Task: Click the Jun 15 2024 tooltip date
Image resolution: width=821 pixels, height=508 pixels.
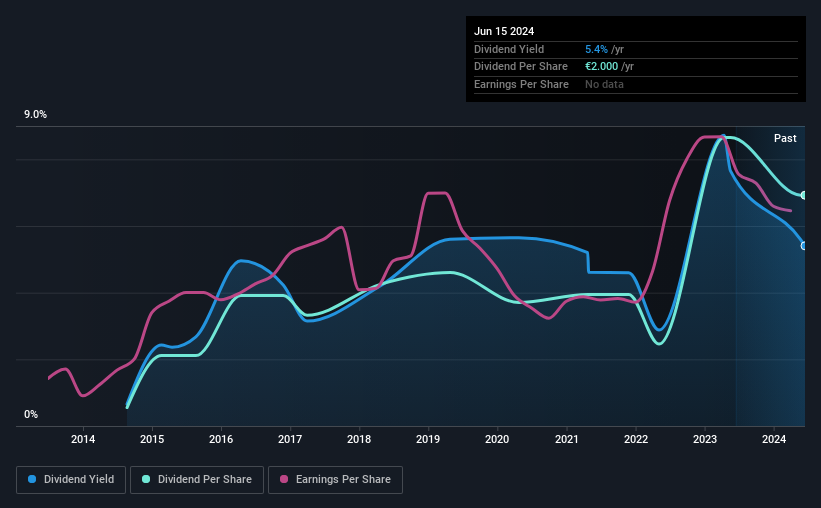Action: click(504, 31)
